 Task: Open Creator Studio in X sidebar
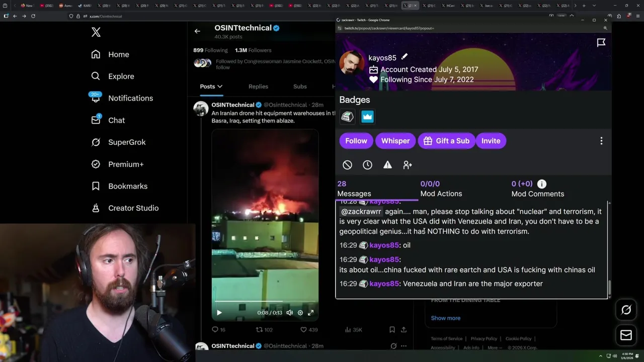tap(125, 208)
